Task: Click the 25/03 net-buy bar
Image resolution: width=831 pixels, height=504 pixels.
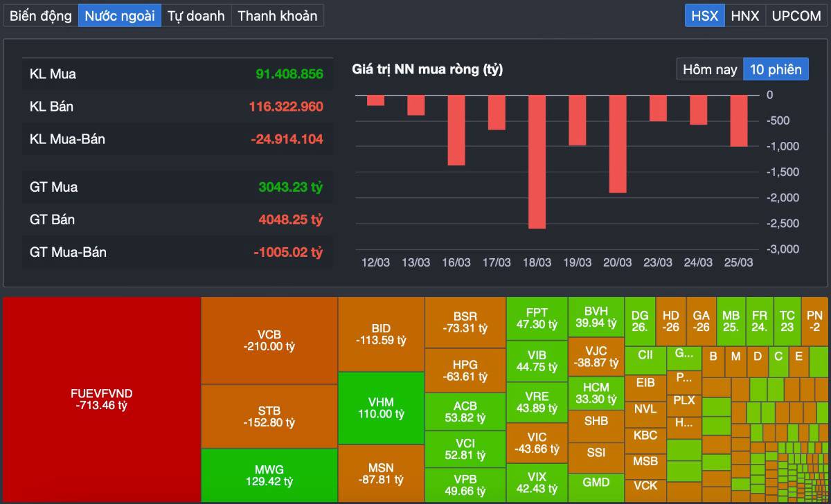Action: click(738, 120)
